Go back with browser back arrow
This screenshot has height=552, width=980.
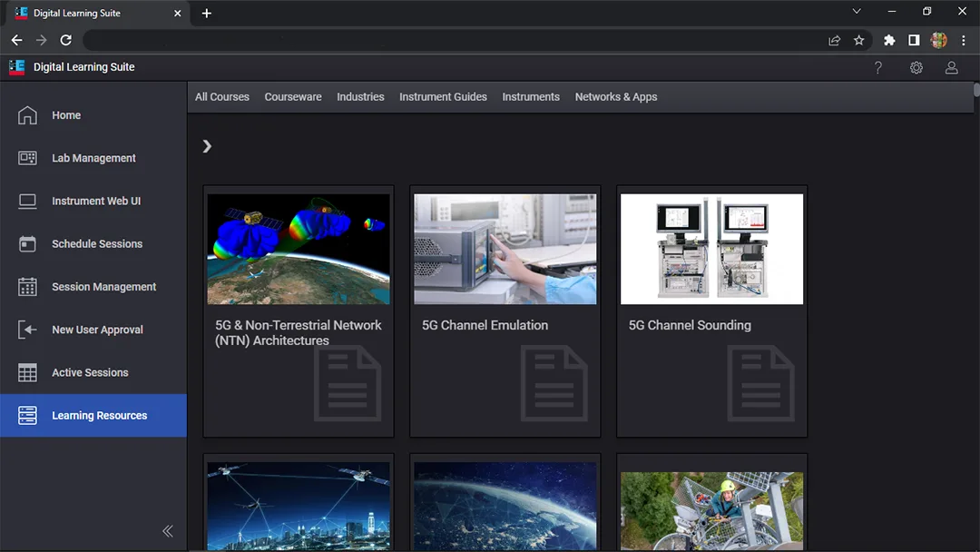[17, 40]
